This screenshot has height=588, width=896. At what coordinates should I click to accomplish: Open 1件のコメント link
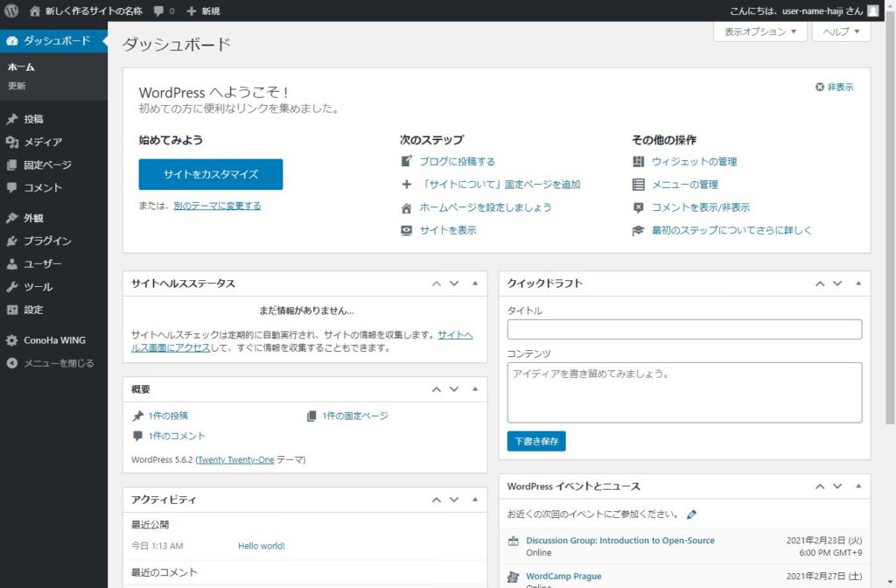click(x=177, y=436)
